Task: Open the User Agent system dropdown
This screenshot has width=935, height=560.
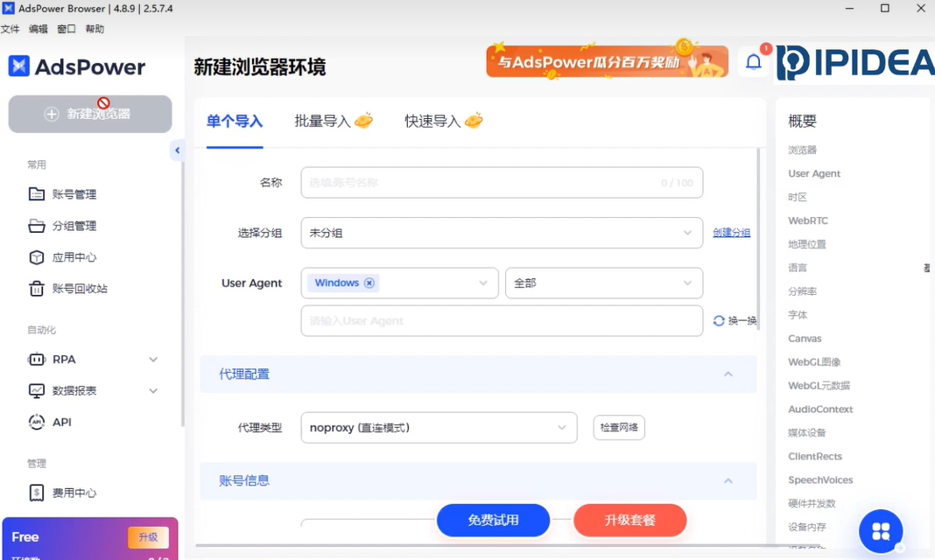Action: point(399,283)
